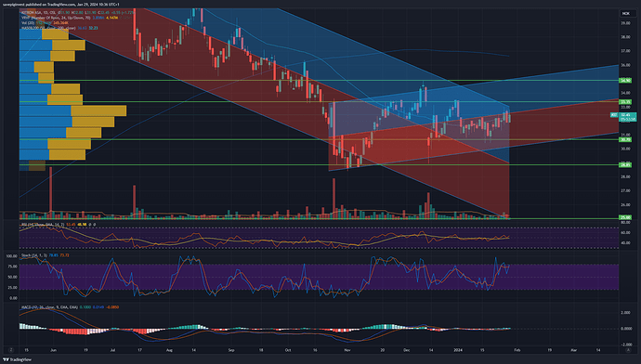Open the RSI indicator legend
Viewport: 641px width, 364px height.
(x=42, y=225)
